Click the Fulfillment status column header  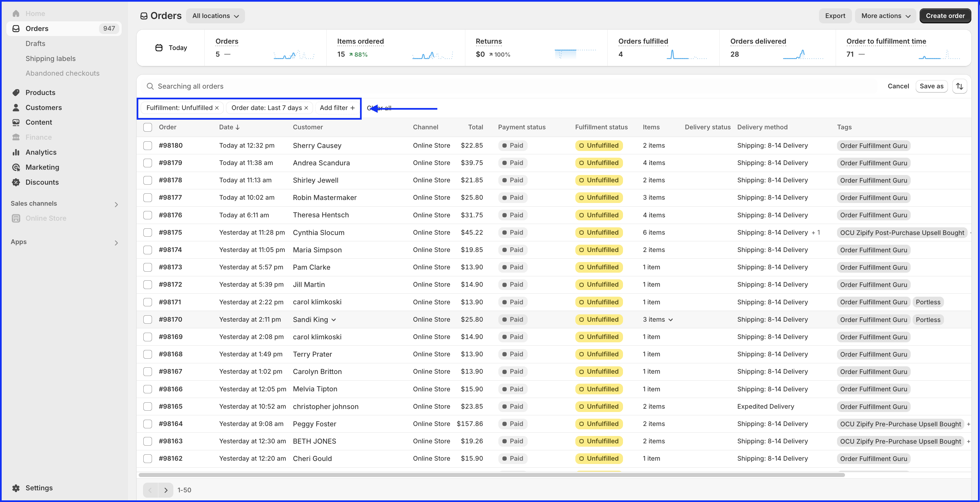tap(601, 127)
